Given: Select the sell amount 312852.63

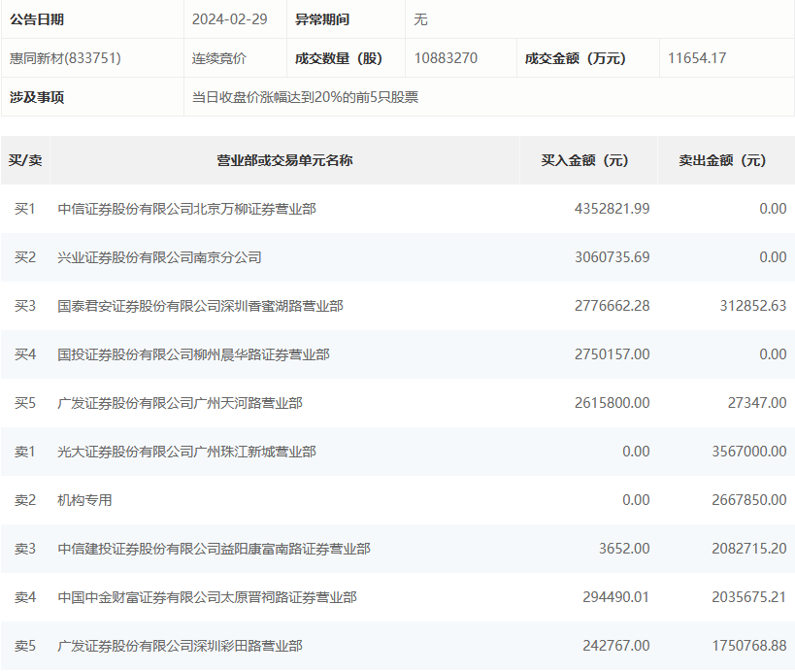Looking at the screenshot, I should coord(753,306).
